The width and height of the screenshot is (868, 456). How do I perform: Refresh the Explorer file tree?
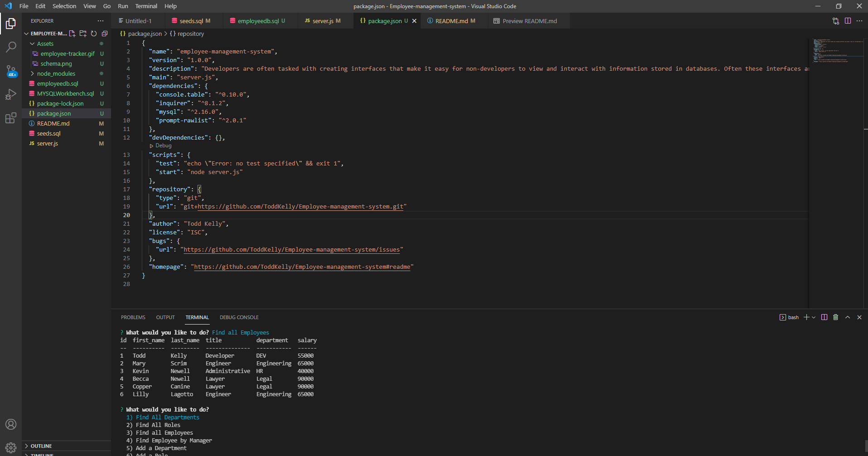94,34
